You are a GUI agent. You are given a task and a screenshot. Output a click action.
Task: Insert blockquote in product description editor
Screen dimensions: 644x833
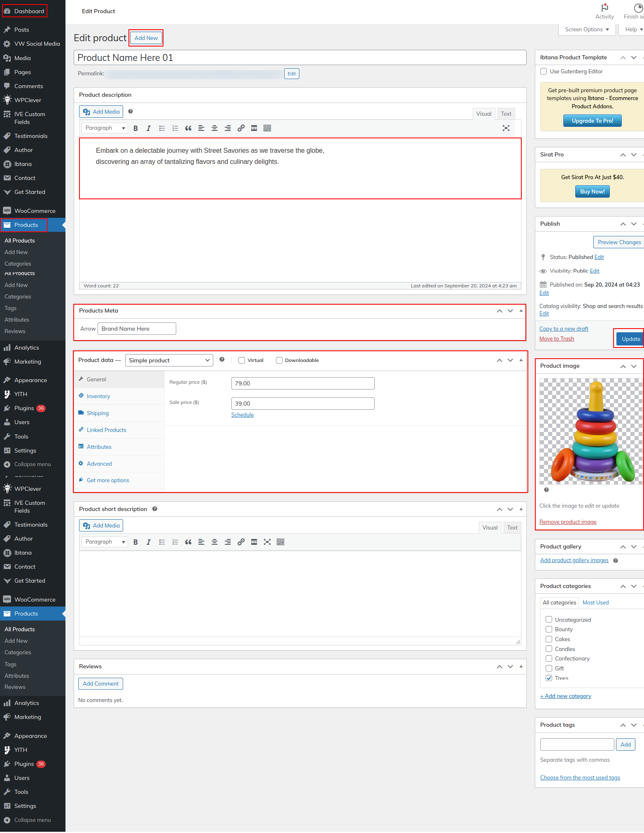coord(188,128)
